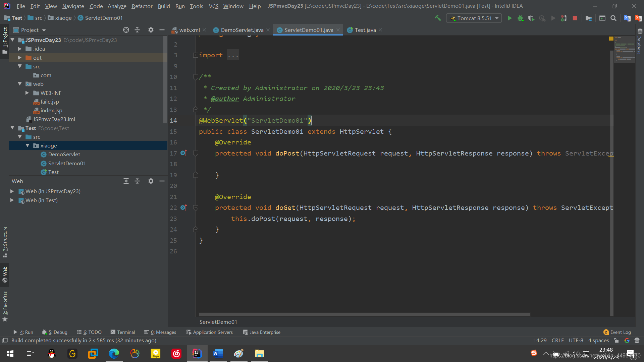
Task: Switch to the DemoServlet.java tab
Action: [x=242, y=30]
